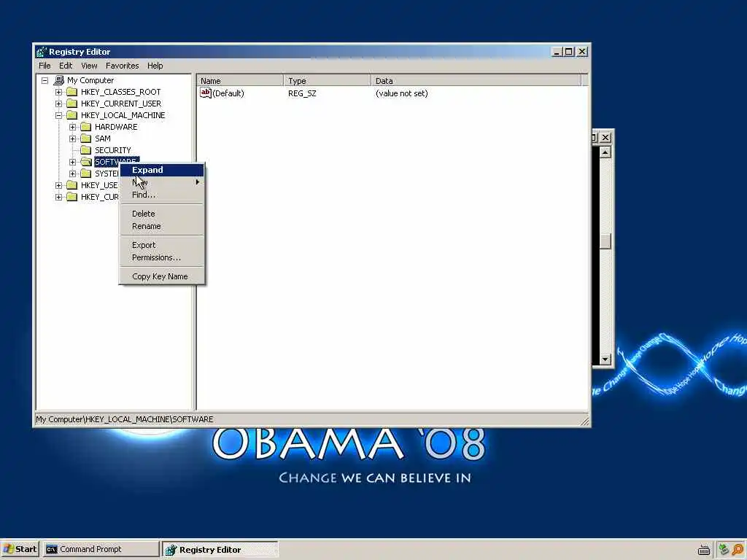Screen dimensions: 747x560
Task: Select Find... in the context menu
Action: (162, 195)
